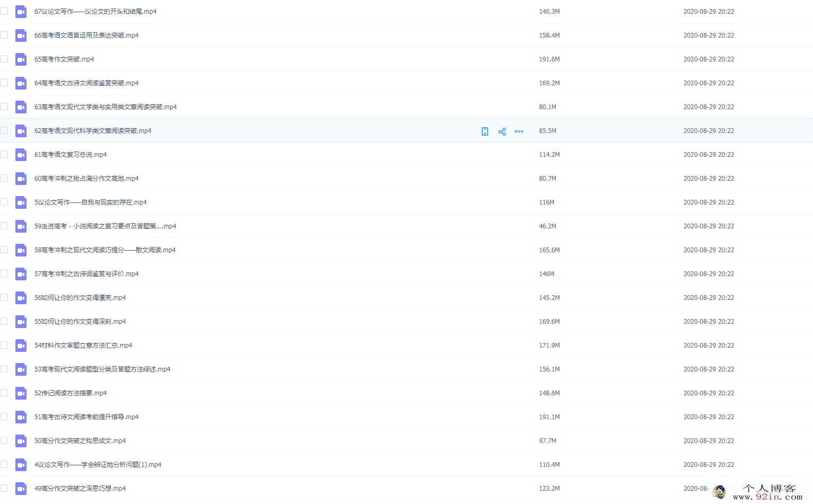Click the video icon of 62高考语文现代科学类文章阅读突破.mp4

[21, 131]
